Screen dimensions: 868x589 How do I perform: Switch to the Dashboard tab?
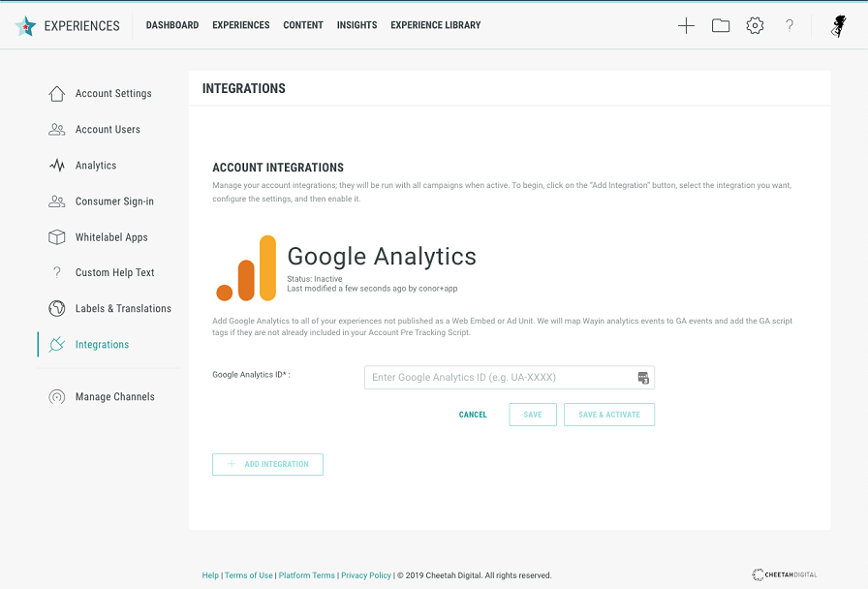(172, 25)
